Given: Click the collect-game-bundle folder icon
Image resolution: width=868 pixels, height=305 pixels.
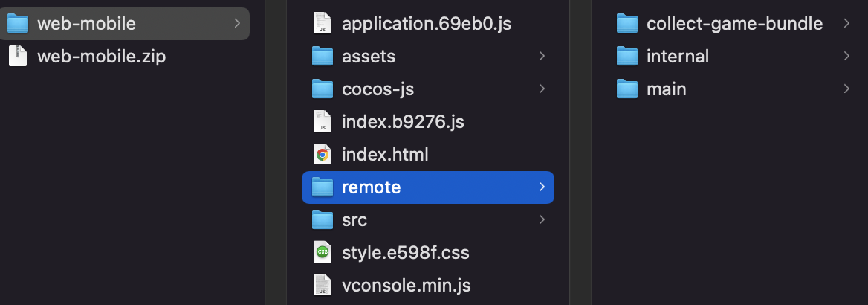Looking at the screenshot, I should 627,24.
